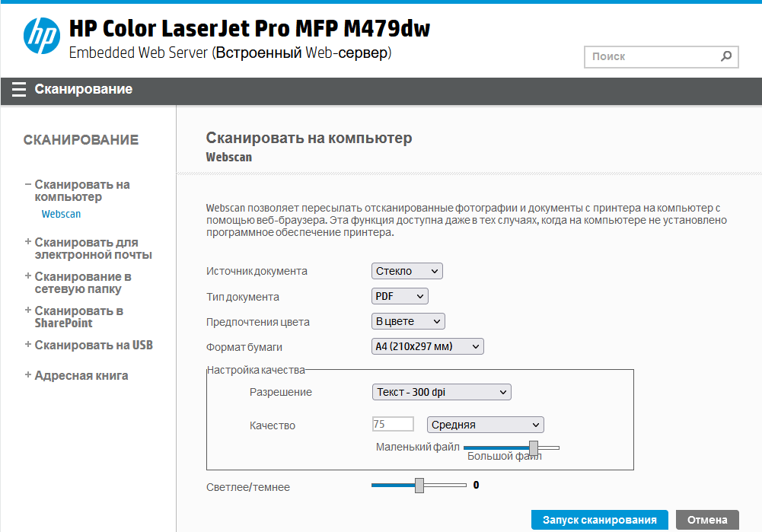Open the Webscan sidebar link
Image resolution: width=762 pixels, height=532 pixels.
pyautogui.click(x=61, y=214)
